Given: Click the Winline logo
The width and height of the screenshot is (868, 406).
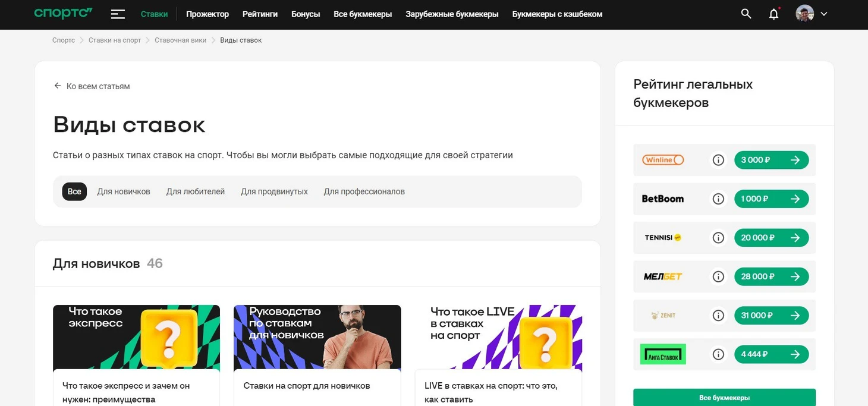Looking at the screenshot, I should (663, 160).
